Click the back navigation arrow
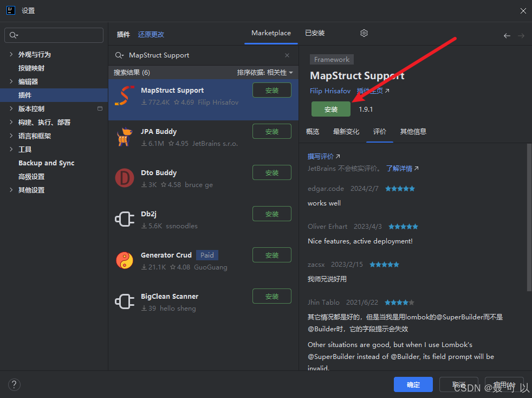 coord(507,35)
